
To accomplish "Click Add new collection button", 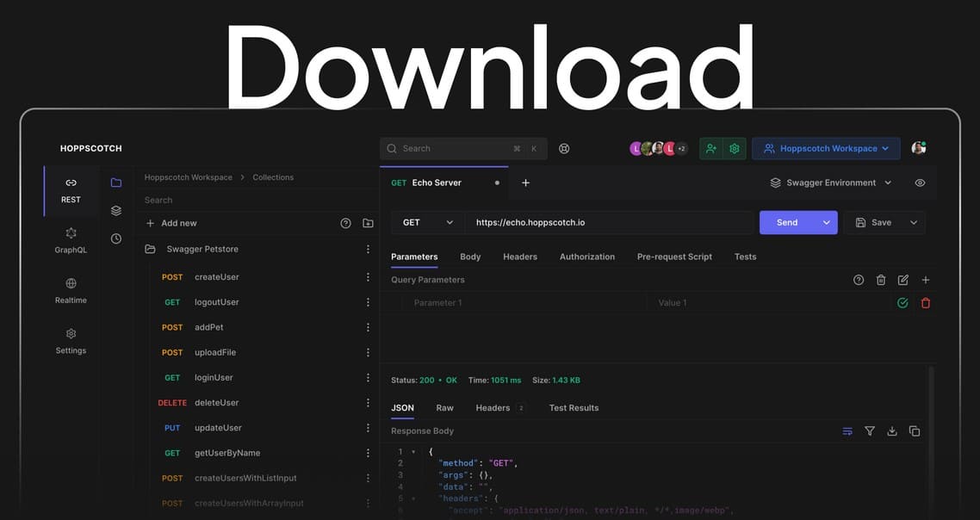I will click(171, 223).
